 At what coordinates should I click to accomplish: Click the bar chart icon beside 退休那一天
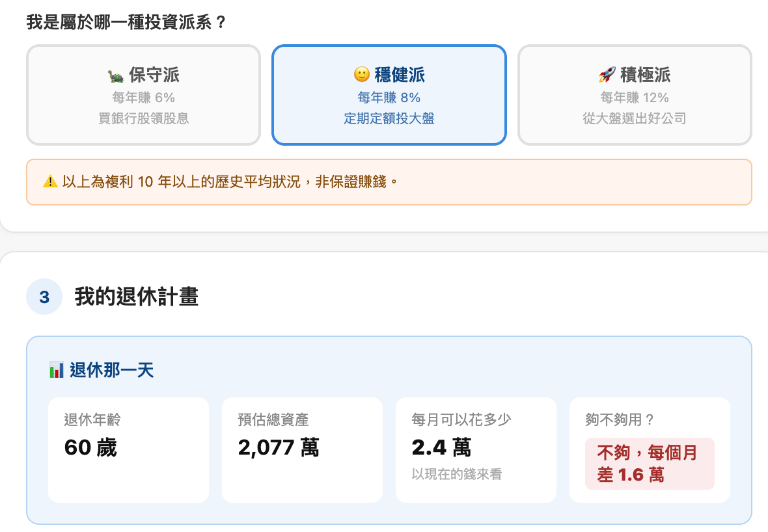pos(57,370)
